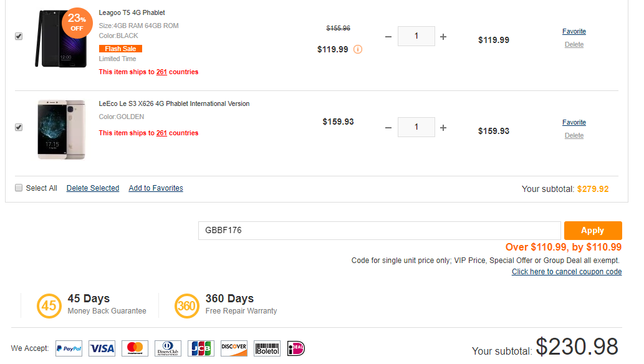The height and width of the screenshot is (364, 644).
Task: Click the Discover payment icon
Action: click(x=234, y=348)
